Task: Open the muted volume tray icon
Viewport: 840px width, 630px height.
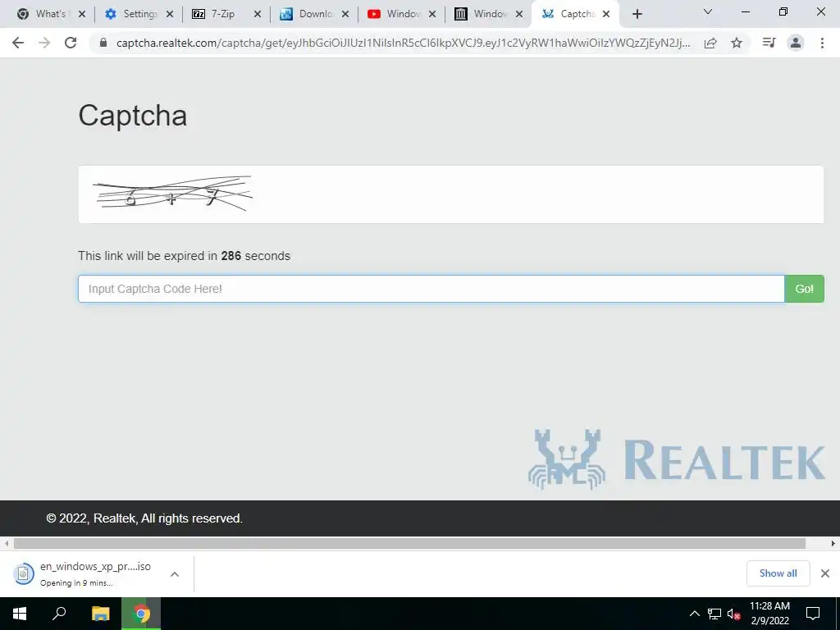Action: 733,614
